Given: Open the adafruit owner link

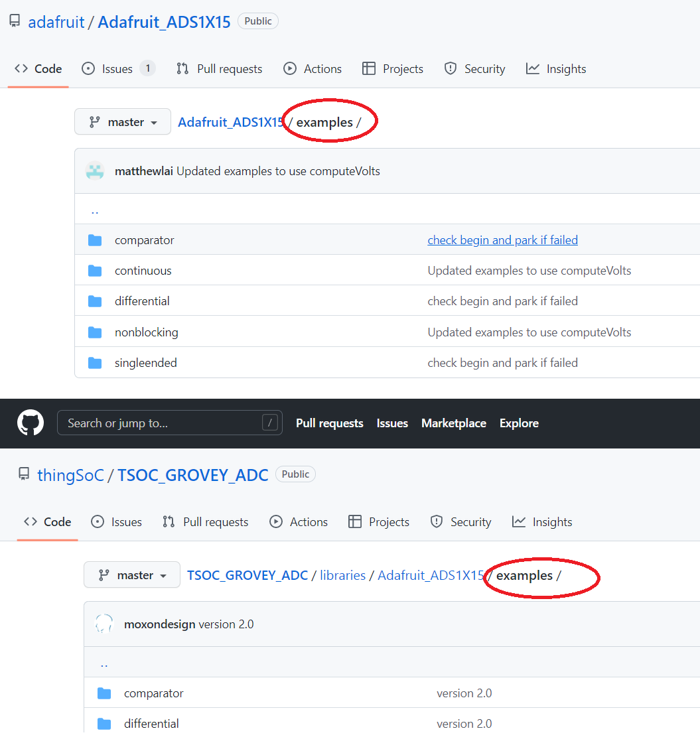Looking at the screenshot, I should pyautogui.click(x=56, y=22).
